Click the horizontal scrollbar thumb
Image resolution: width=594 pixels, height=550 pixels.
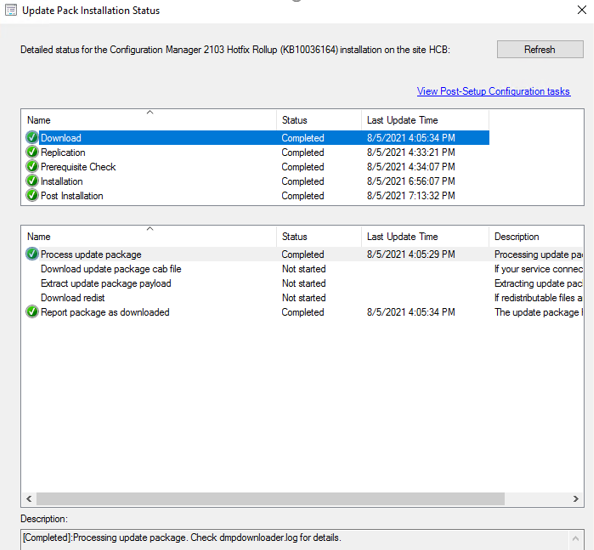pyautogui.click(x=270, y=498)
